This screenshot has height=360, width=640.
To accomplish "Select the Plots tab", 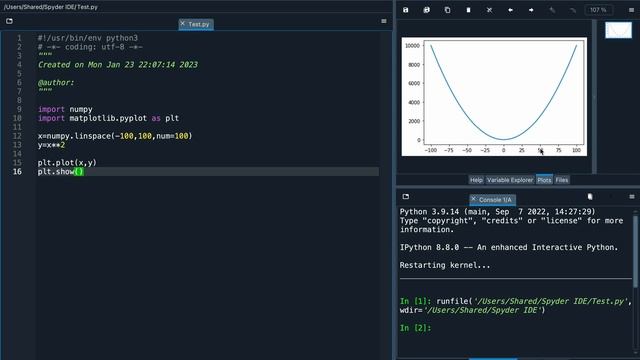I will tap(544, 180).
